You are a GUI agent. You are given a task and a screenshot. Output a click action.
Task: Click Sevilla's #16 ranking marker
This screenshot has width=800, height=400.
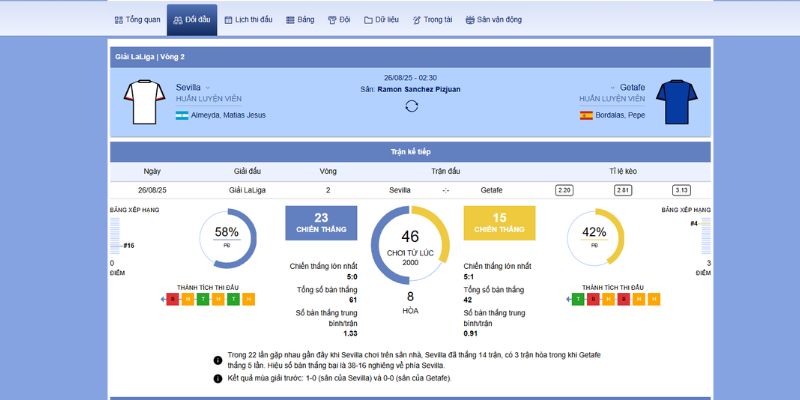(129, 246)
